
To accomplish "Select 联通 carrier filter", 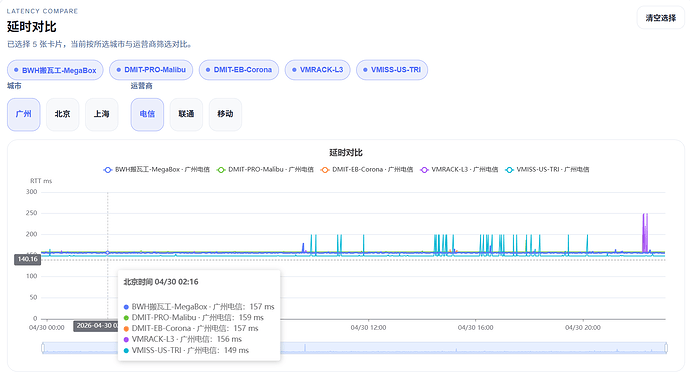I will point(186,114).
